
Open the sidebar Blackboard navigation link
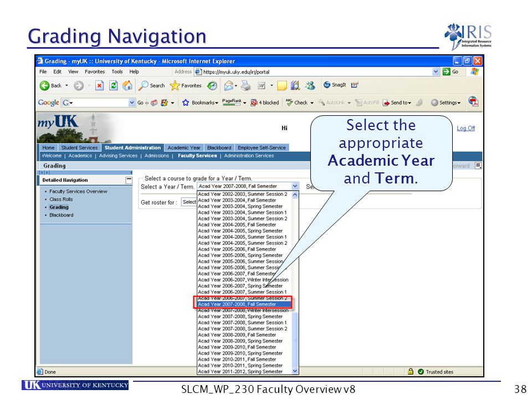[61, 215]
